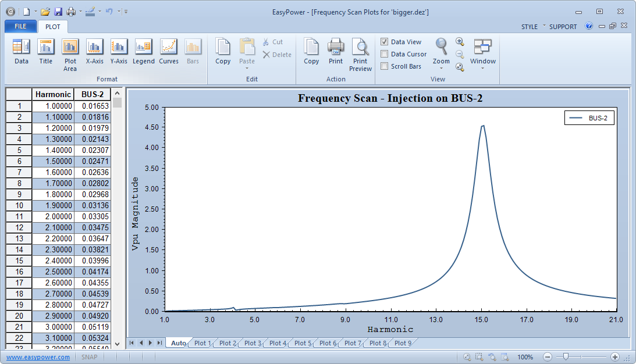Click the zoom slider in status bar
Image resolution: width=636 pixels, height=364 pixels.
(565, 357)
